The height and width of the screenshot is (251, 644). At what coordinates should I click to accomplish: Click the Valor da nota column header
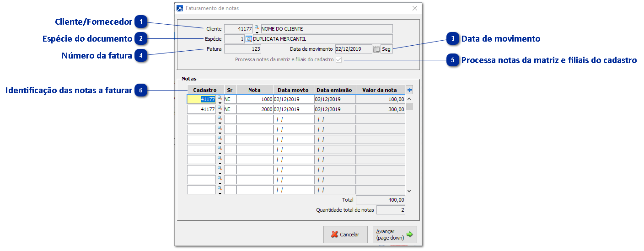click(380, 90)
